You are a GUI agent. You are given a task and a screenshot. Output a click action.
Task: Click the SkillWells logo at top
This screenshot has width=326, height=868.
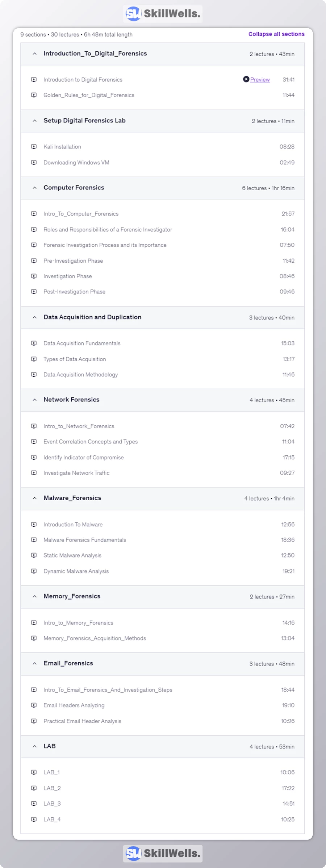[163, 14]
